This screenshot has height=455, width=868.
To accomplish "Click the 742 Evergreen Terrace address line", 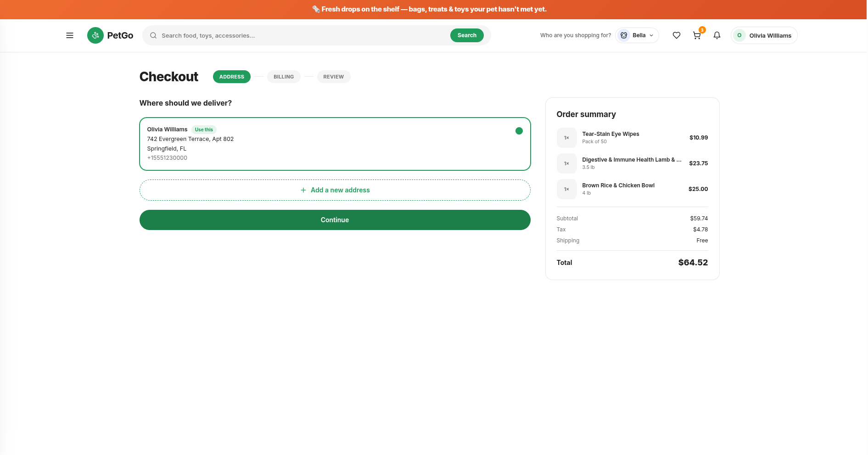I will pos(190,139).
